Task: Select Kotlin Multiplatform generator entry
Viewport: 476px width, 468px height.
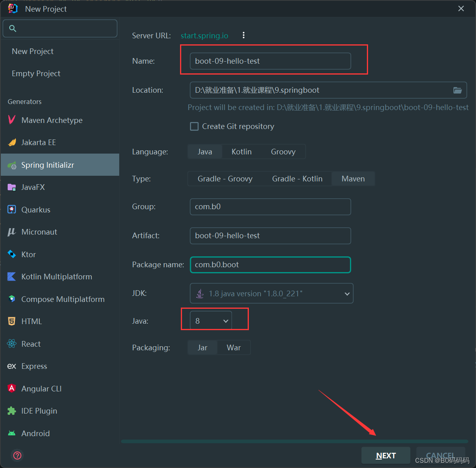Action: point(60,277)
